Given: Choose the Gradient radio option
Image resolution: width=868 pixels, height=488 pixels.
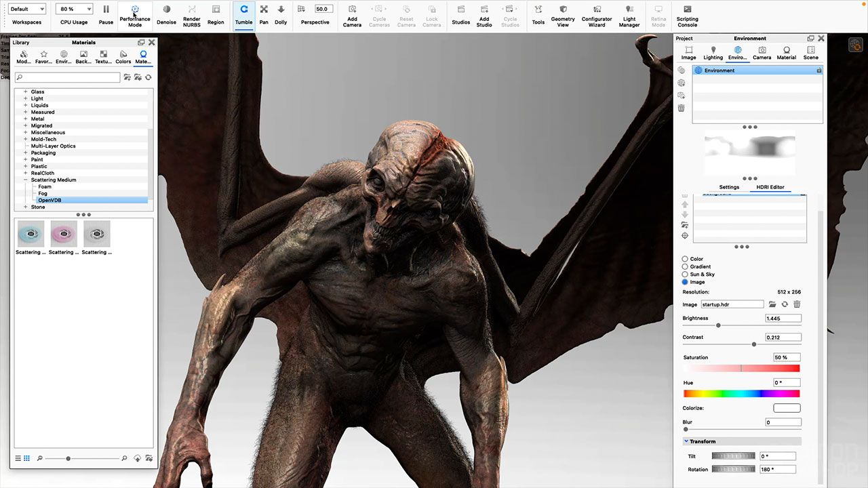Looking at the screenshot, I should pos(685,266).
